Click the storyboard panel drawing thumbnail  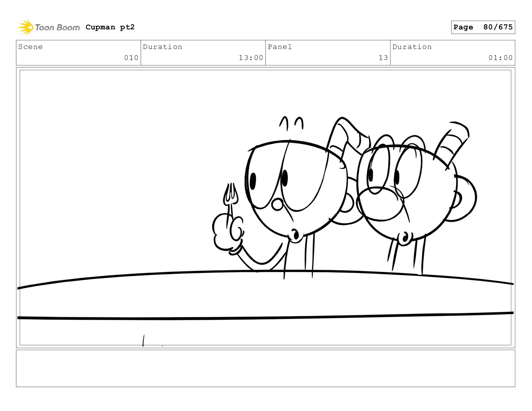click(266, 208)
